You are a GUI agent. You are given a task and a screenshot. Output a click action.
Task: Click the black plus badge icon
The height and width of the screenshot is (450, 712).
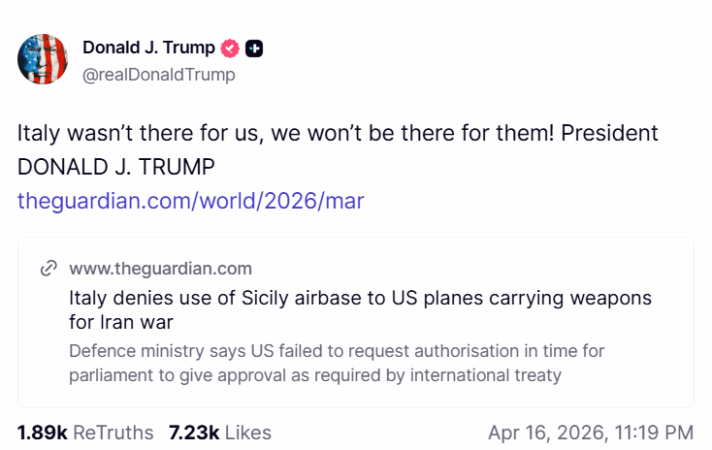(x=255, y=48)
